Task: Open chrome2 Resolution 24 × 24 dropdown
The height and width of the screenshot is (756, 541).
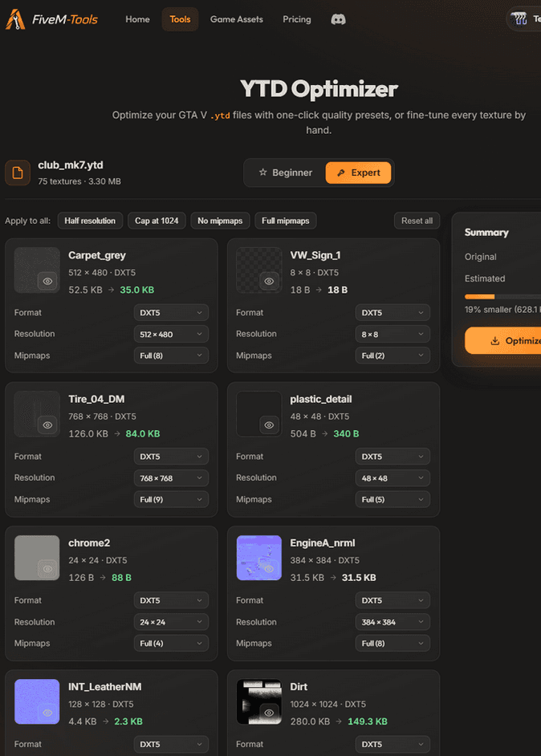Action: coord(171,622)
